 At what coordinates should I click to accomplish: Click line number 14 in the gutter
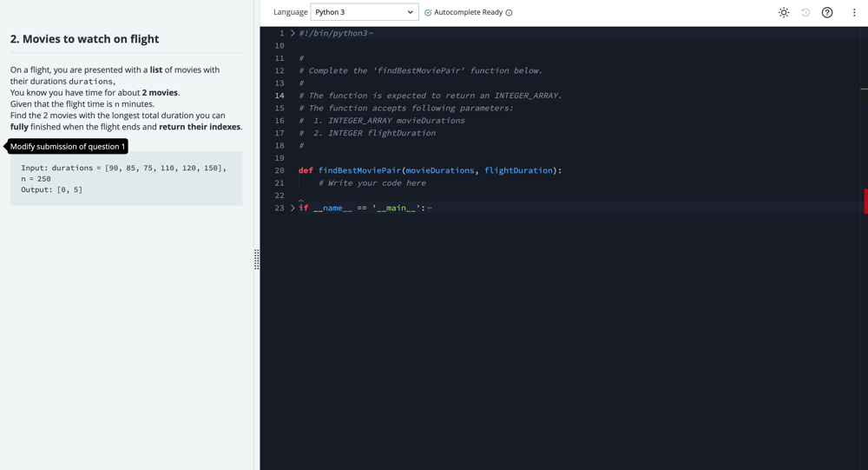point(279,96)
